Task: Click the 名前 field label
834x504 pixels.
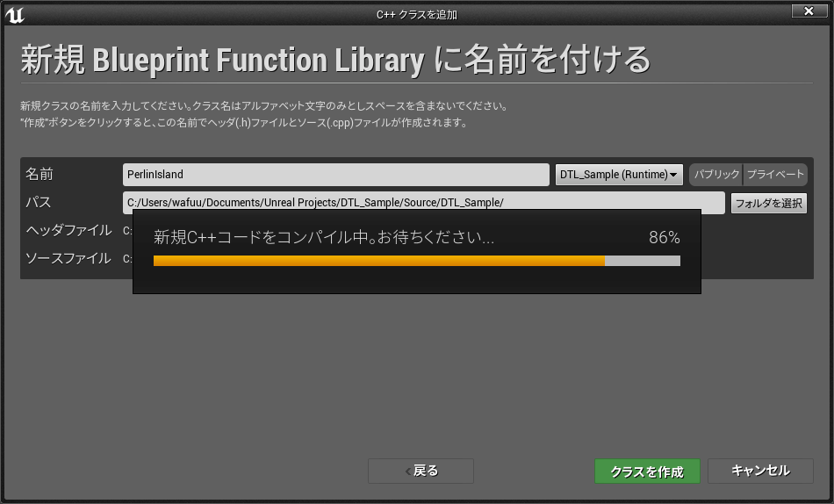Action: [x=40, y=175]
